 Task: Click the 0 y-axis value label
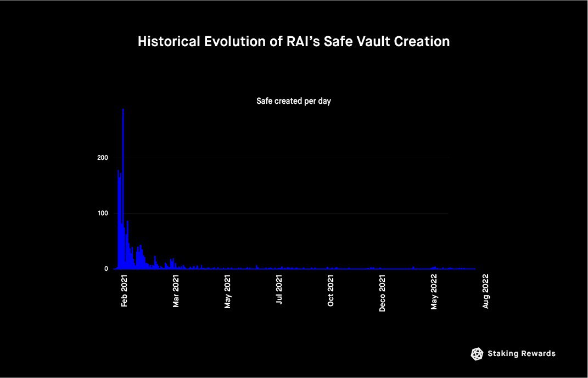click(x=106, y=269)
